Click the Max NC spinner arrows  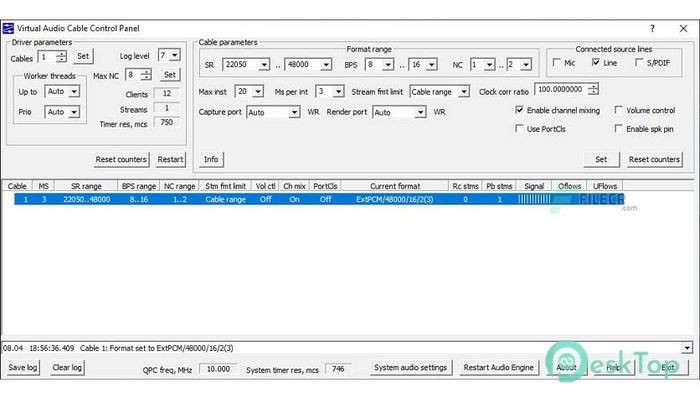146,75
